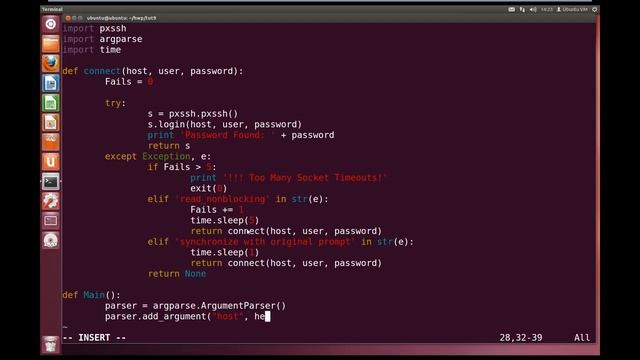Open the mail messaging indicator

[x=511, y=9]
